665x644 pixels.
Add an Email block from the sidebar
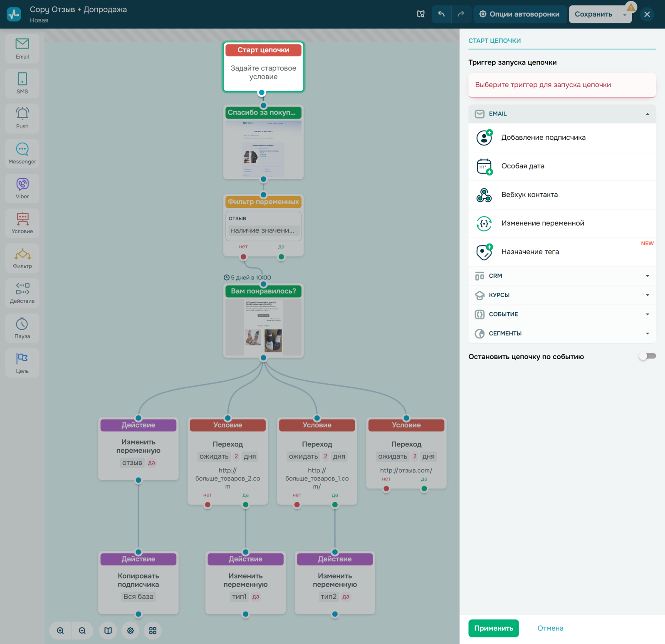22,49
